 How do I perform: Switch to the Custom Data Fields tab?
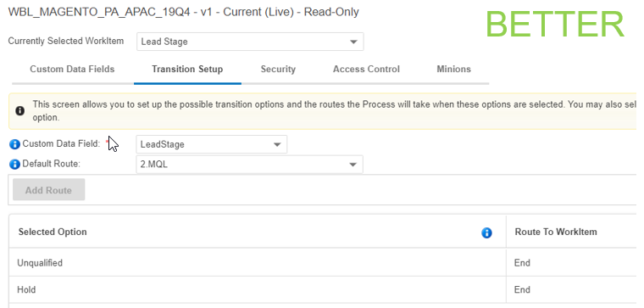72,69
